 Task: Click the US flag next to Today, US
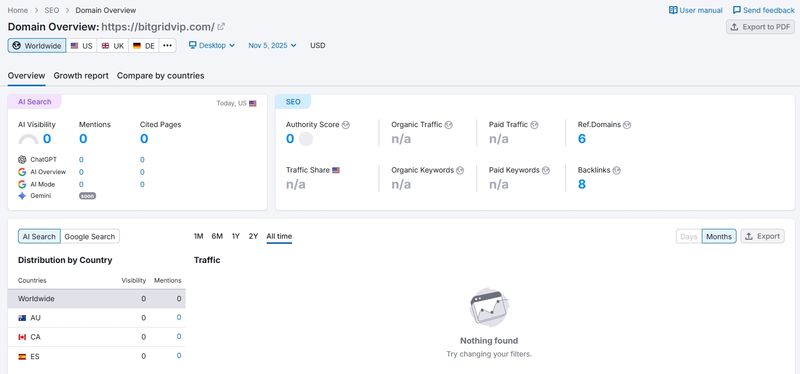coord(253,104)
